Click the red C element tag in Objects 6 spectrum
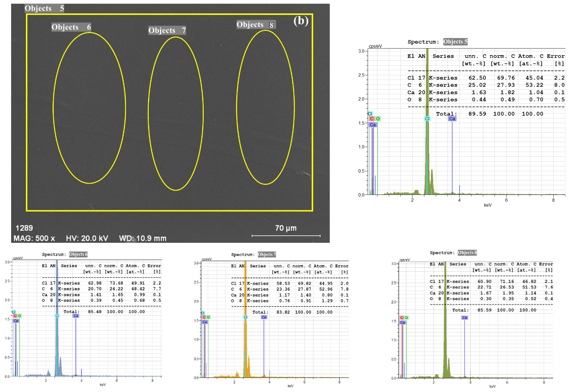The image size is (571, 392). pyautogui.click(x=15, y=316)
